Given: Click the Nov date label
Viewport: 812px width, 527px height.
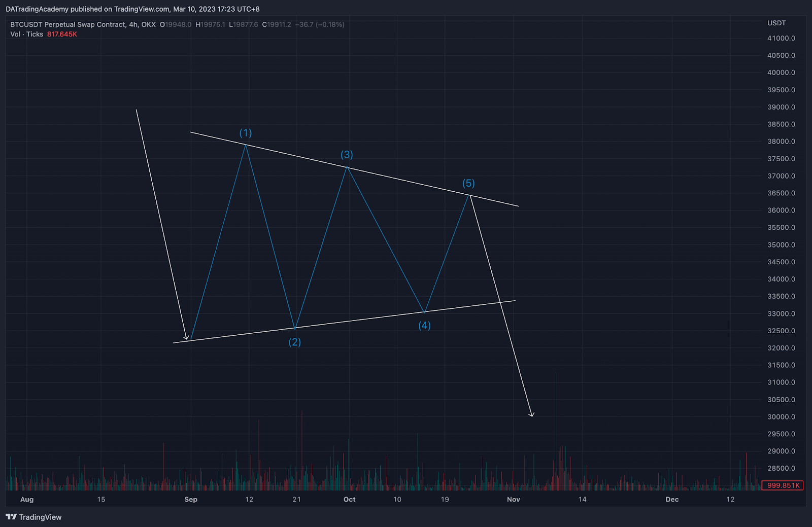Looking at the screenshot, I should [514, 500].
